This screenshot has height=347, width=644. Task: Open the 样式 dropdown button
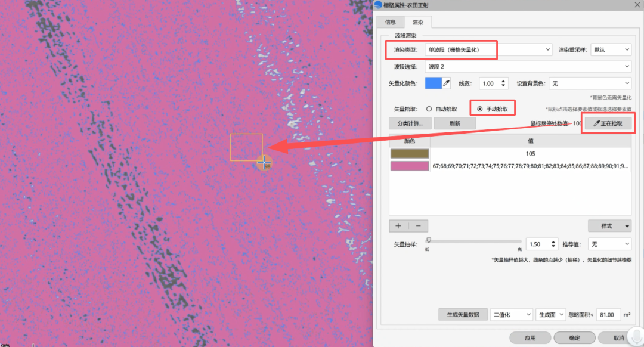[x=609, y=226]
